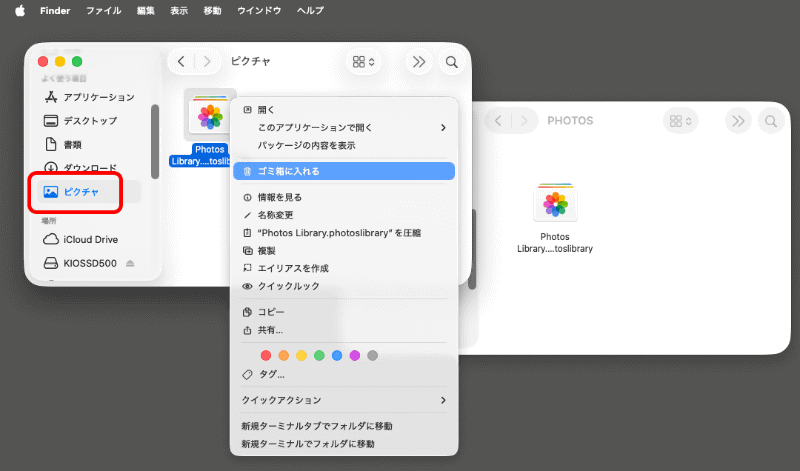Choose 新規ターミナルでフォルダに移動

pyautogui.click(x=344, y=444)
